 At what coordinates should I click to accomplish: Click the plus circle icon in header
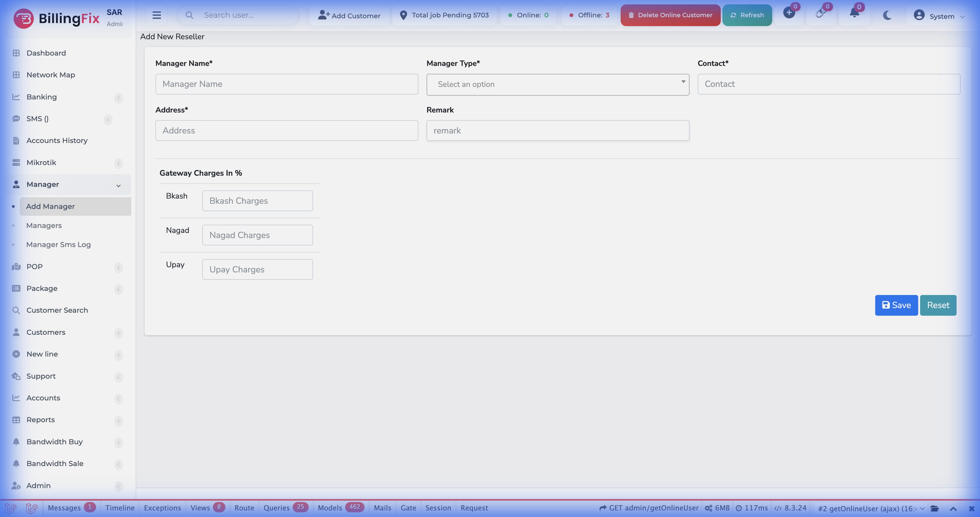point(789,13)
